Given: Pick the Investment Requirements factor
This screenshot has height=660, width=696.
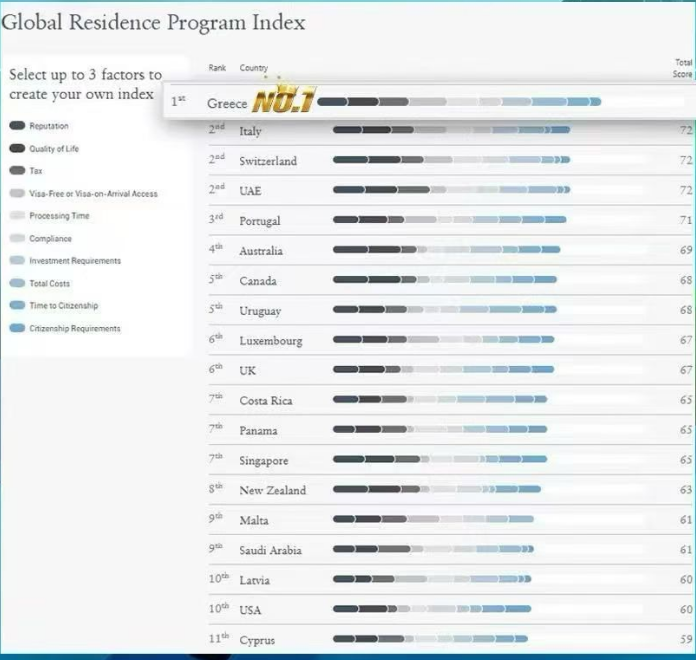Looking at the screenshot, I should click(17, 261).
